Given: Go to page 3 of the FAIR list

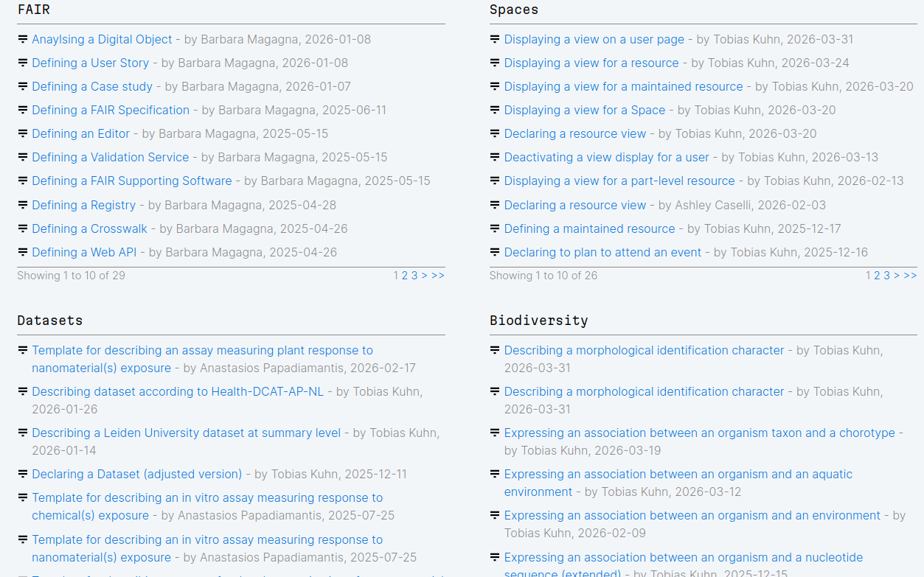Looking at the screenshot, I should (414, 276).
